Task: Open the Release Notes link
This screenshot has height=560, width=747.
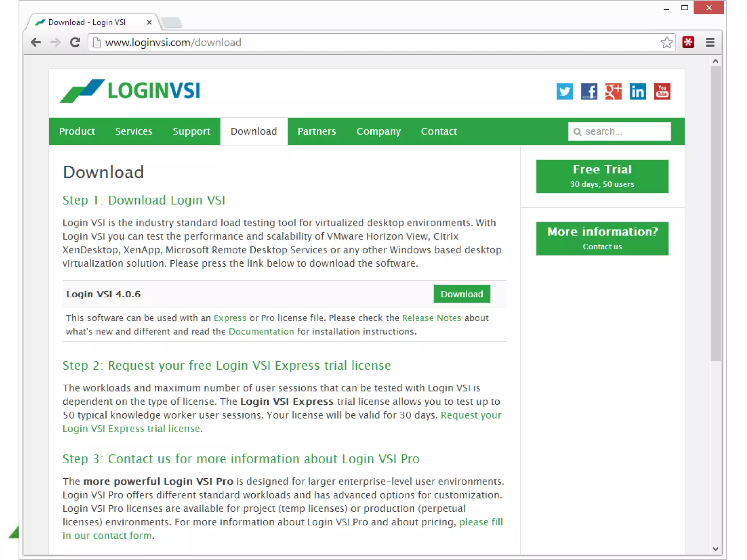Action: (431, 318)
